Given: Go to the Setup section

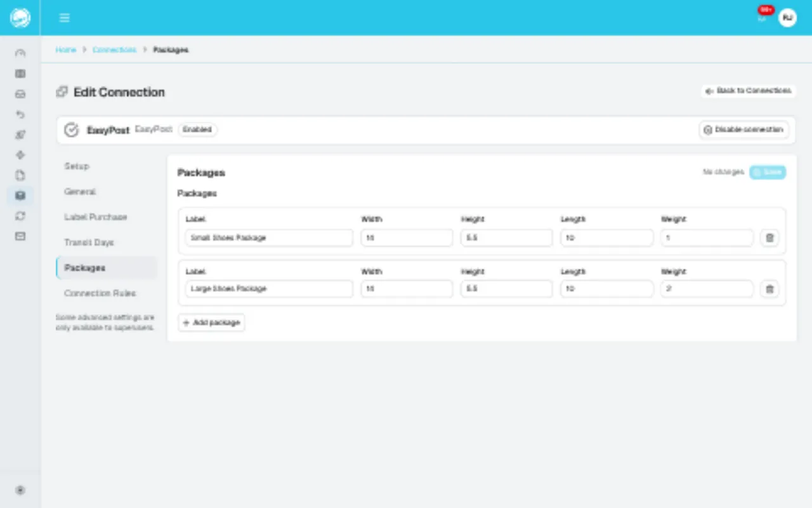Looking at the screenshot, I should [x=106, y=166].
